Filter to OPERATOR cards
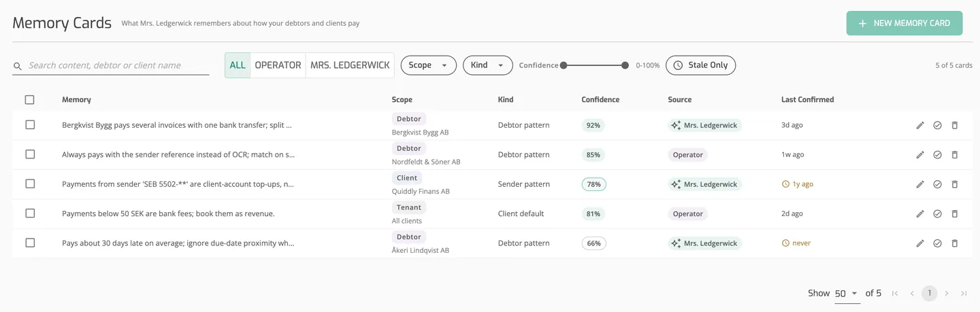 point(278,65)
